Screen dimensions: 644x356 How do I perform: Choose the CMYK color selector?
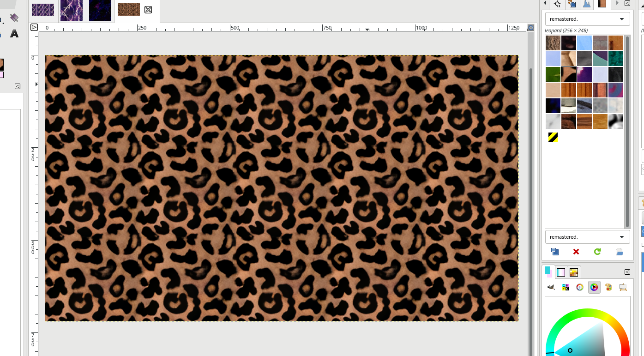[566, 288]
